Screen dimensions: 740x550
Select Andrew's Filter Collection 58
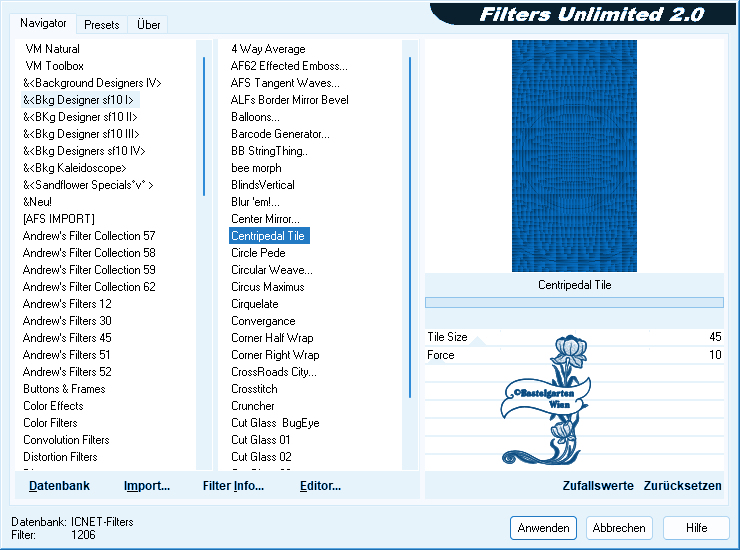click(89, 253)
